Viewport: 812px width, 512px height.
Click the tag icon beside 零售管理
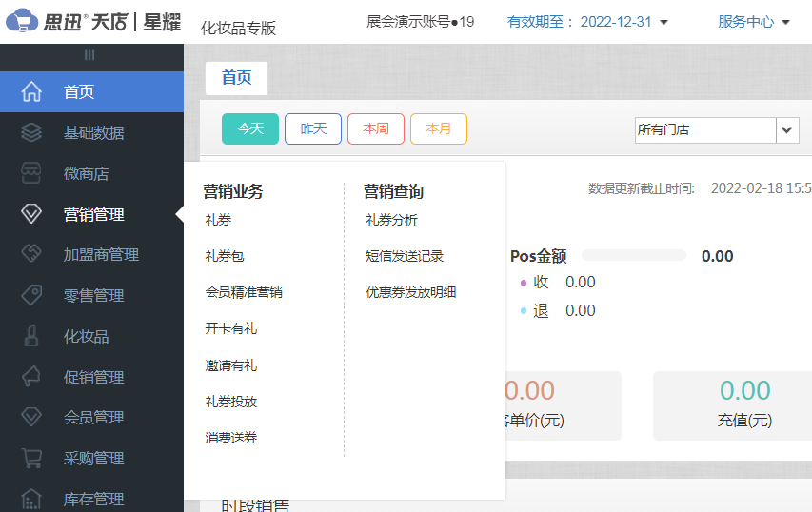(31, 295)
